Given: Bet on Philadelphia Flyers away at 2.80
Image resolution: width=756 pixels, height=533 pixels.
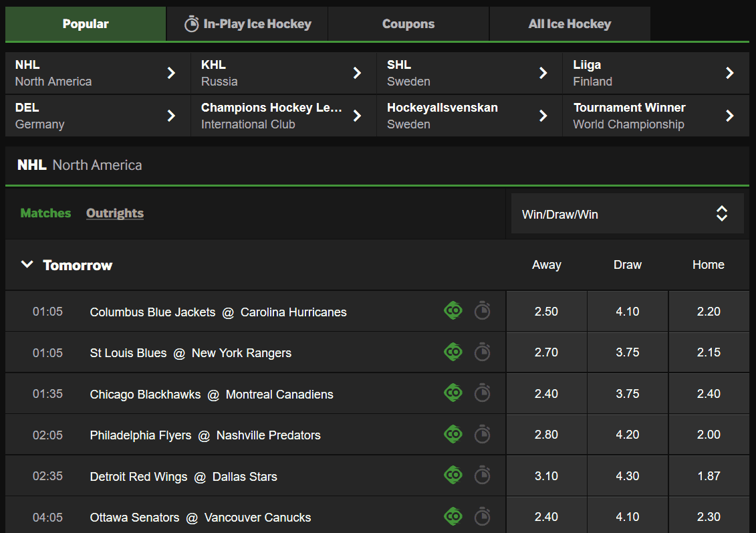Looking at the screenshot, I should 546,435.
